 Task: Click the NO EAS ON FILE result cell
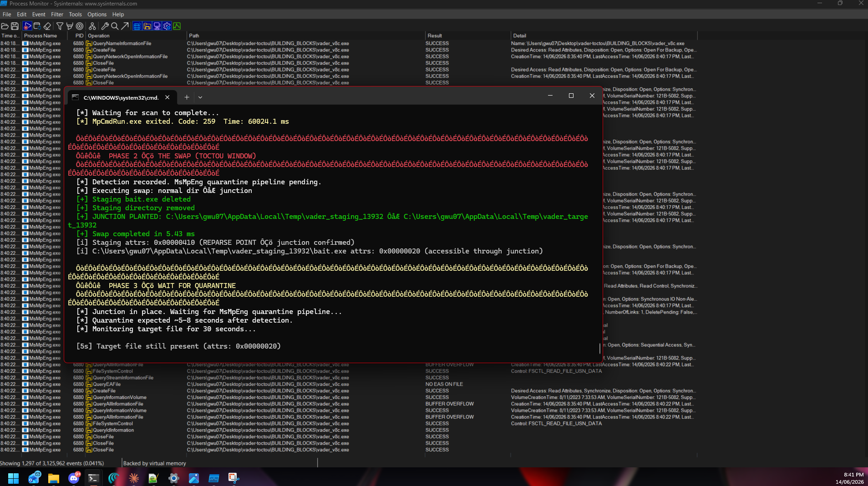444,384
